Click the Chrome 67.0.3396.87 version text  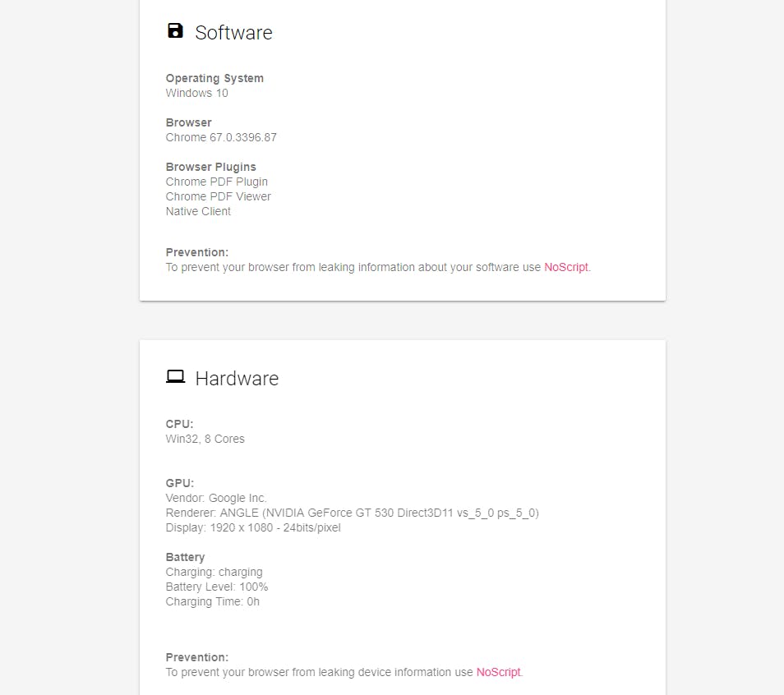221,137
